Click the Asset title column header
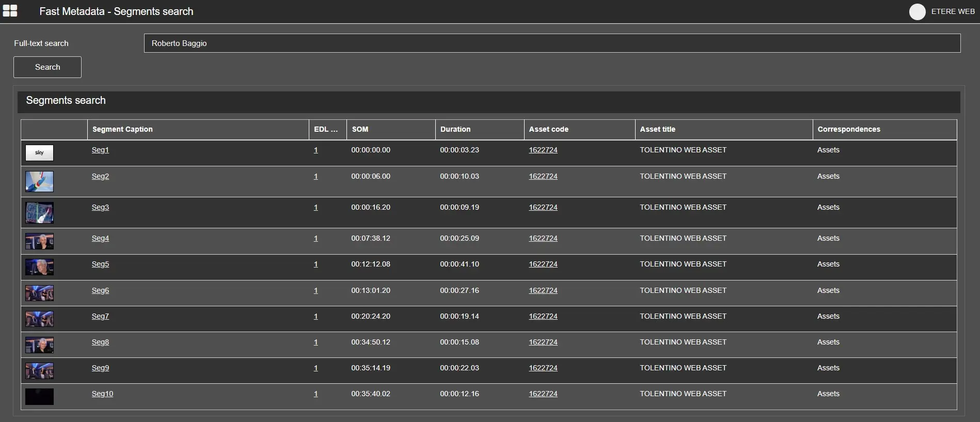 coord(657,129)
